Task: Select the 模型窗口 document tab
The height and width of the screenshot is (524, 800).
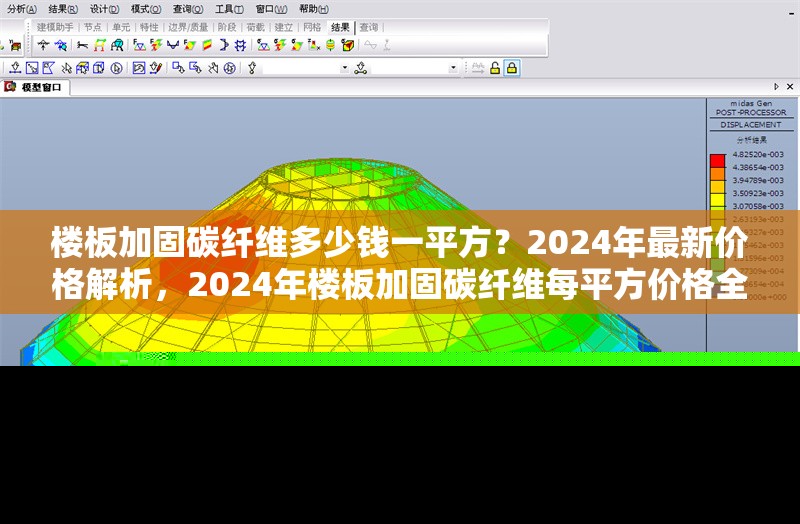Action: (x=35, y=87)
